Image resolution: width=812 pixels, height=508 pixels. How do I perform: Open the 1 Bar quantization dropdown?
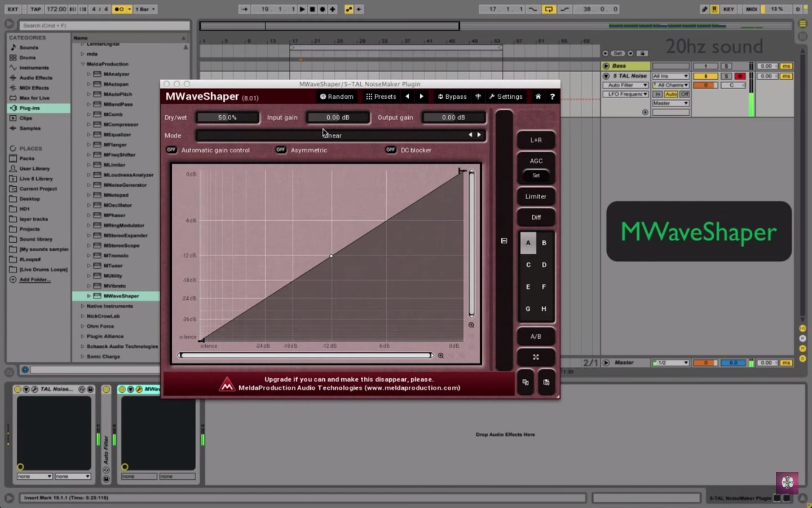(x=145, y=9)
